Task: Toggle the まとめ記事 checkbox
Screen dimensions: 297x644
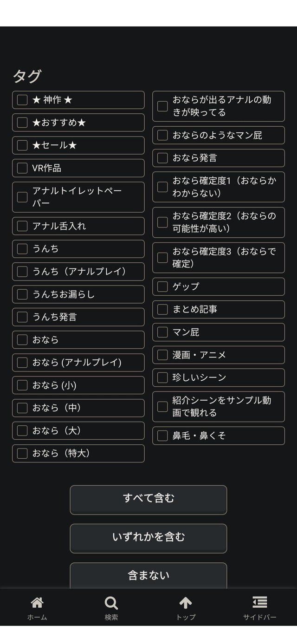Action: (162, 309)
